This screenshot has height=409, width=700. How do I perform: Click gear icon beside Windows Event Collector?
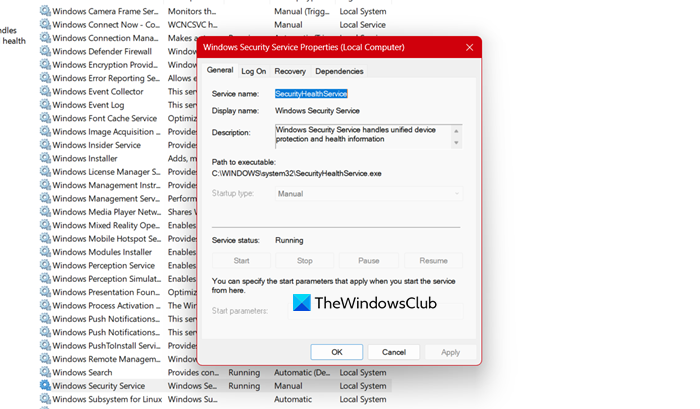pyautogui.click(x=45, y=91)
